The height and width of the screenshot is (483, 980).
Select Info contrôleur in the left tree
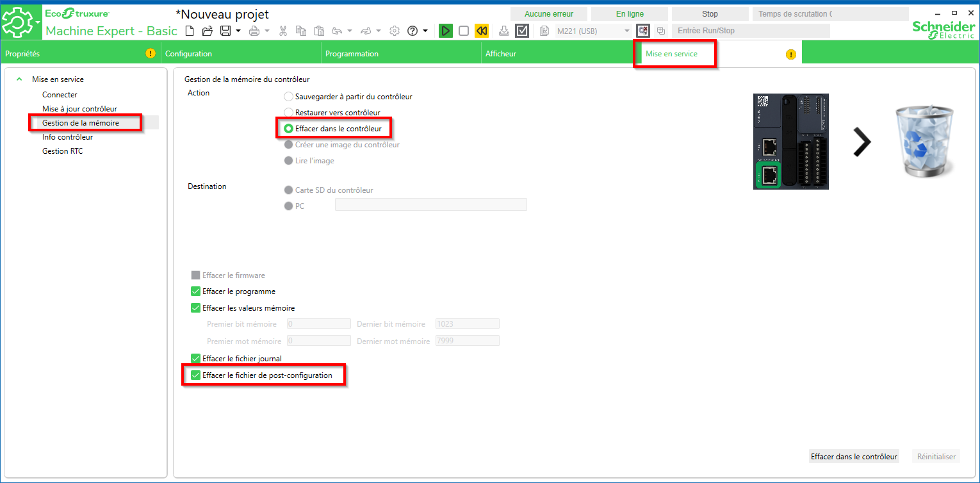click(67, 137)
